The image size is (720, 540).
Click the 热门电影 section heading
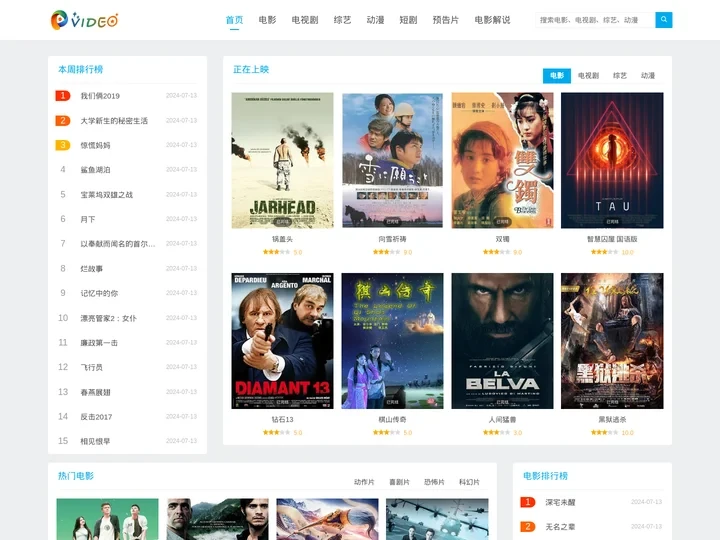pos(76,476)
